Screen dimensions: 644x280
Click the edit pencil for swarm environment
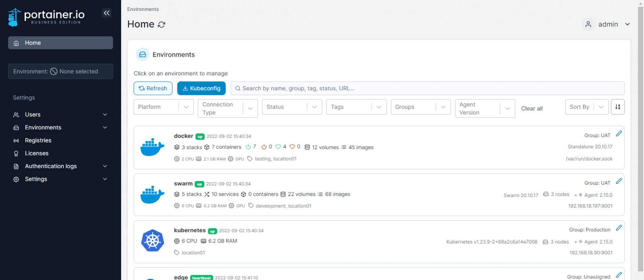pos(619,181)
